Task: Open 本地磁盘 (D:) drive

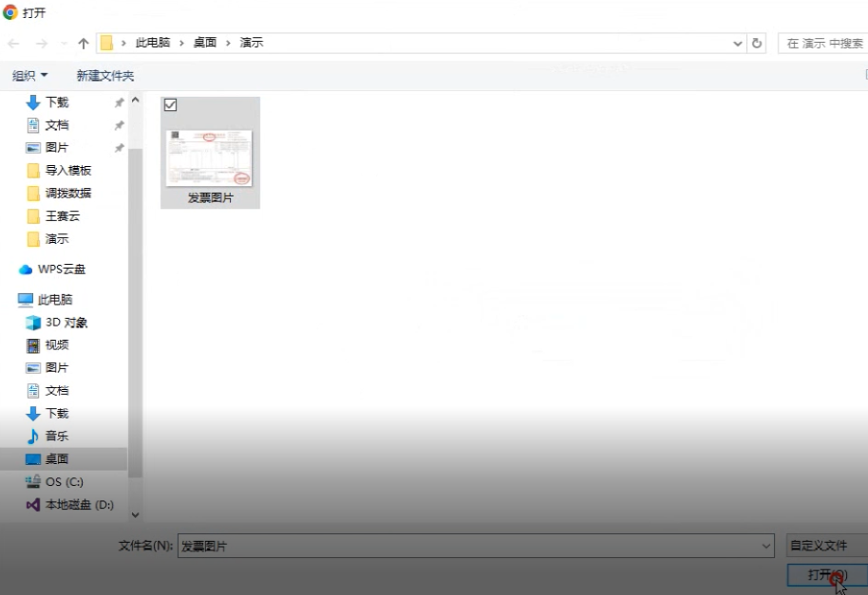Action: point(33,505)
